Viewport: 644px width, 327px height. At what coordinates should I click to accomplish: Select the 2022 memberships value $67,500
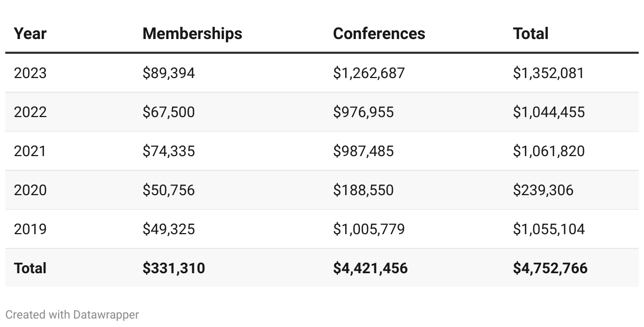168,112
